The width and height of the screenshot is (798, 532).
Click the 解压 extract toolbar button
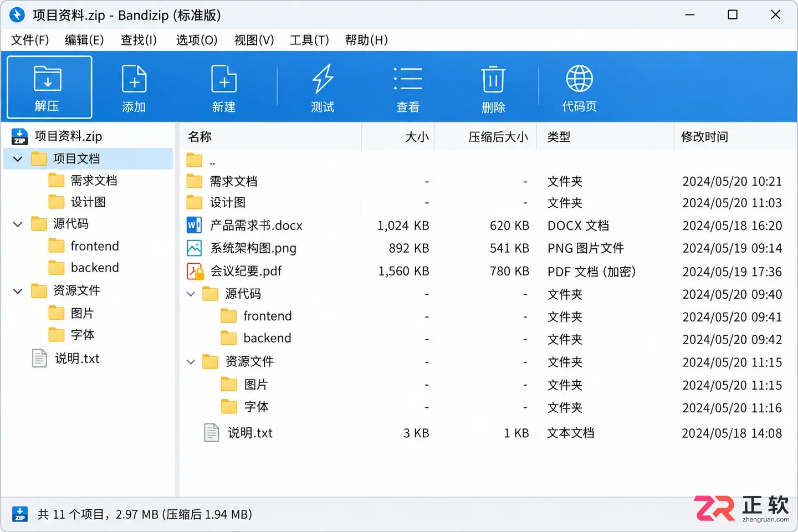[49, 87]
